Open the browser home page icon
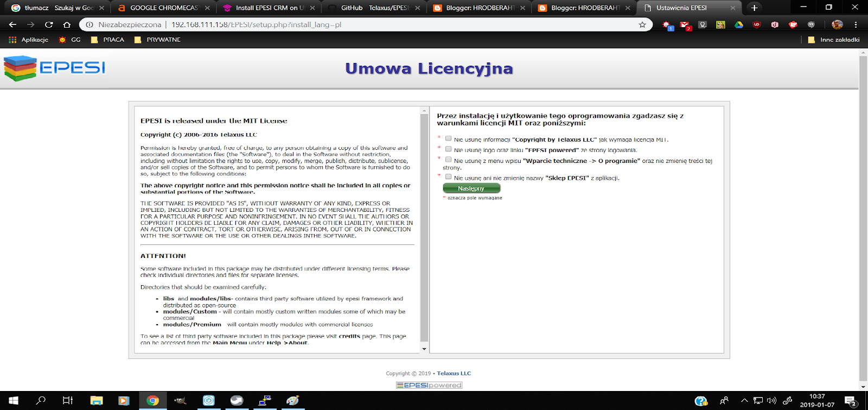The image size is (868, 410). pyautogui.click(x=67, y=24)
